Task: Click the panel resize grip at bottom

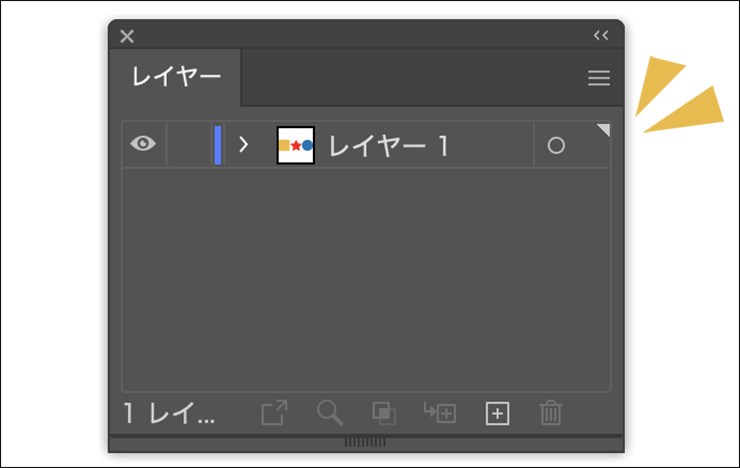Action: [x=365, y=441]
